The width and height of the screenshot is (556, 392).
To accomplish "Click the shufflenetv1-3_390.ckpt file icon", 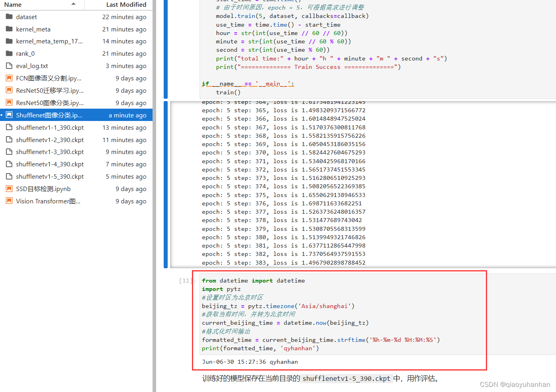I will click(9, 152).
